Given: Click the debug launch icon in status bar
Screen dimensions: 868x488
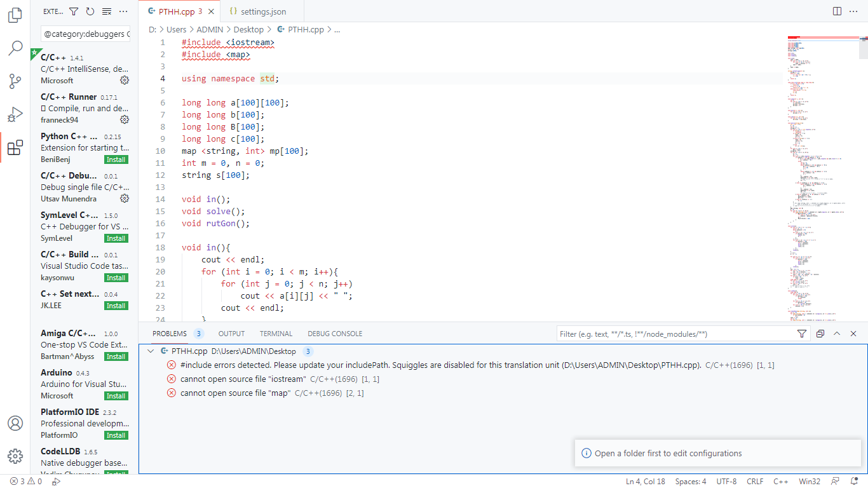Looking at the screenshot, I should tap(56, 482).
